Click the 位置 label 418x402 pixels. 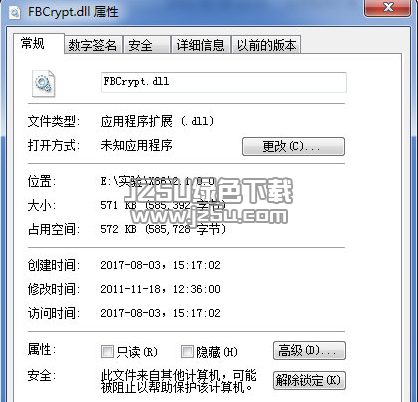click(42, 182)
